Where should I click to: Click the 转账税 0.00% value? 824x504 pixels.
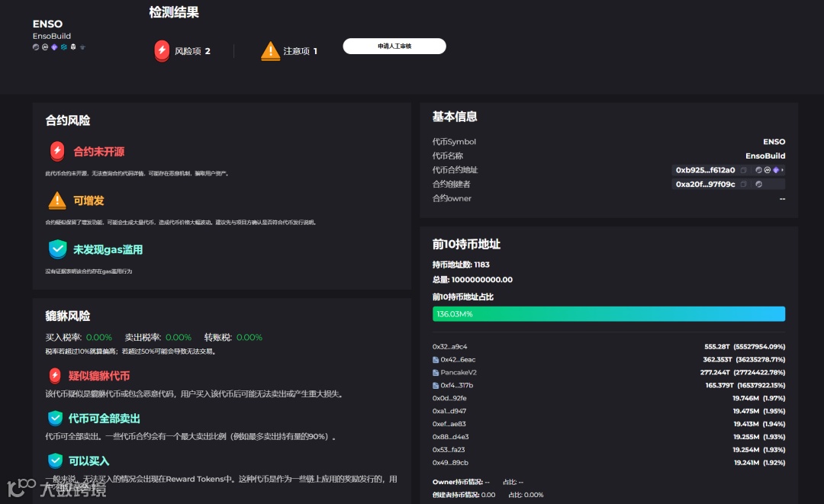(249, 337)
